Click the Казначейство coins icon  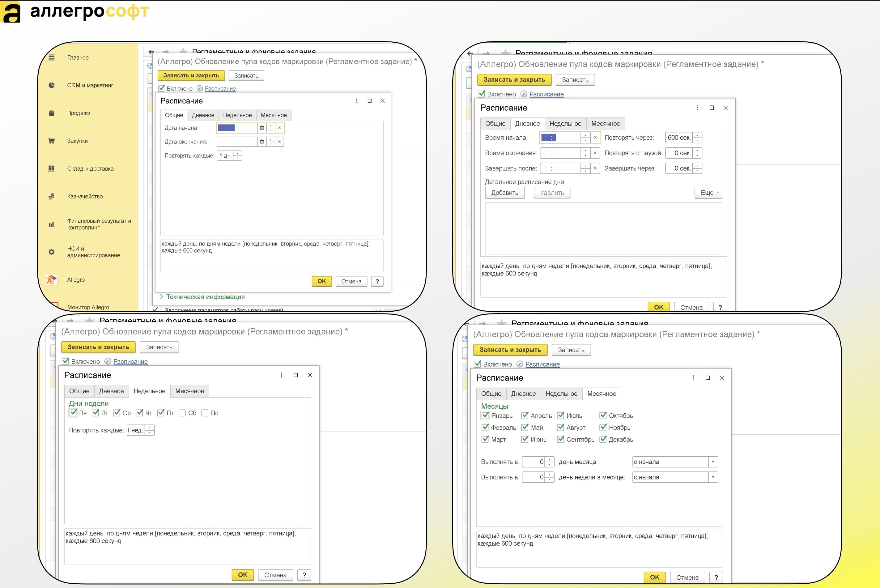click(52, 196)
